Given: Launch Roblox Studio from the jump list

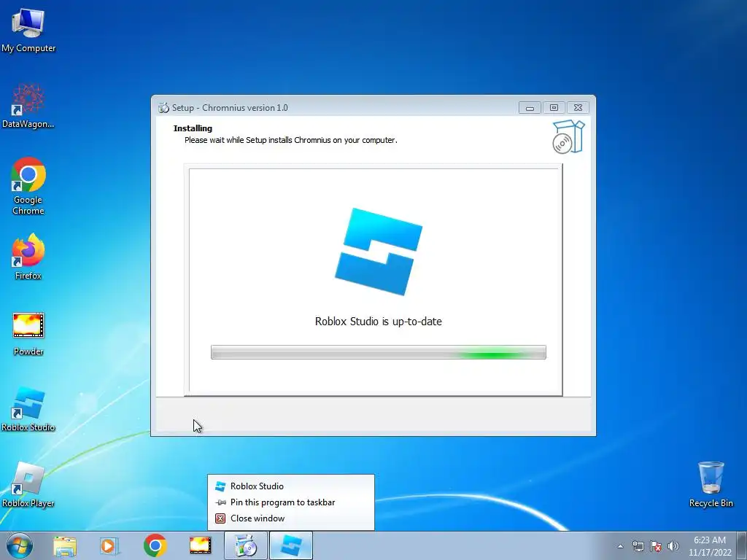Looking at the screenshot, I should [x=290, y=486].
